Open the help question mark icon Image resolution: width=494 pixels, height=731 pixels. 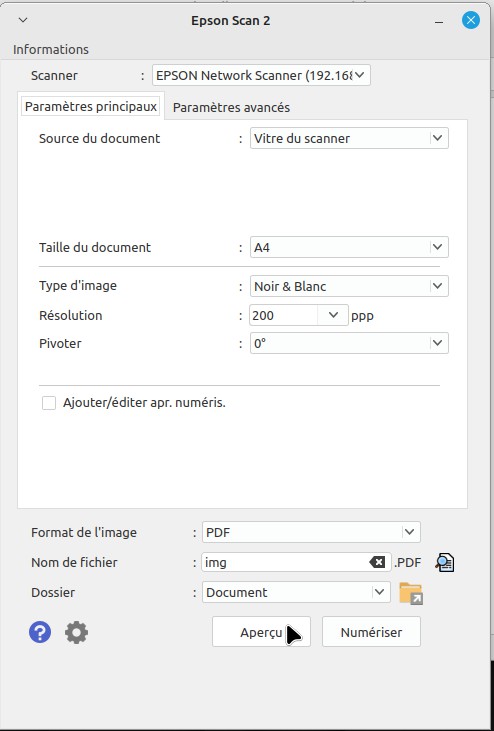click(x=40, y=633)
